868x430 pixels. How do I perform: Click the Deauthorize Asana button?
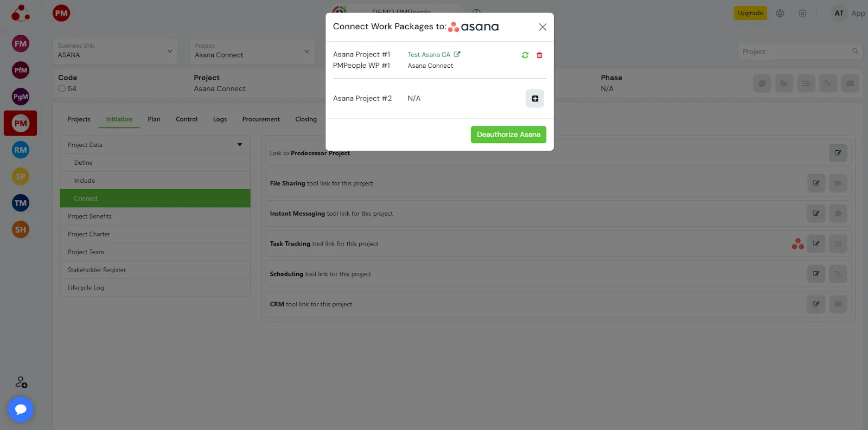(508, 134)
